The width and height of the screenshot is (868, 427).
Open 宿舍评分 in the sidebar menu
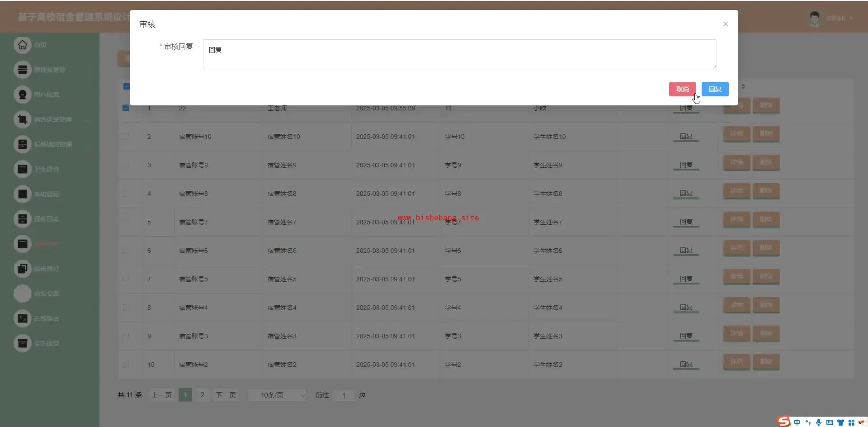47,269
